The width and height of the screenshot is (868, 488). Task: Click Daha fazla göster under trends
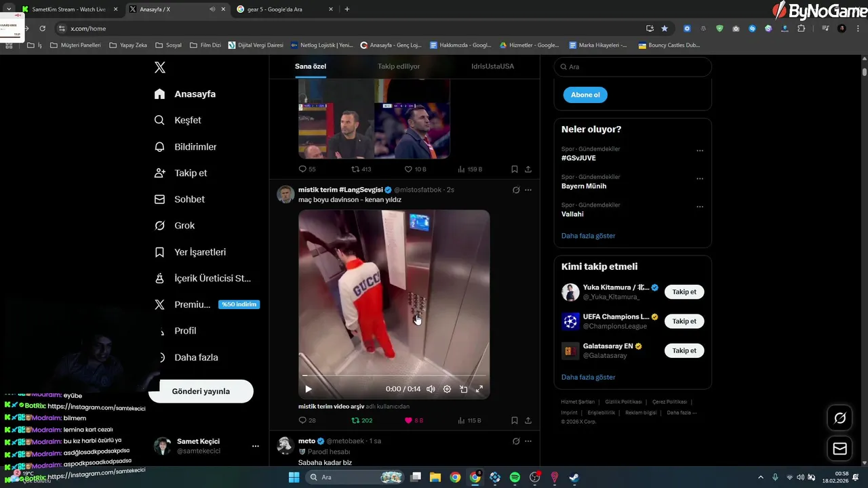(x=589, y=236)
